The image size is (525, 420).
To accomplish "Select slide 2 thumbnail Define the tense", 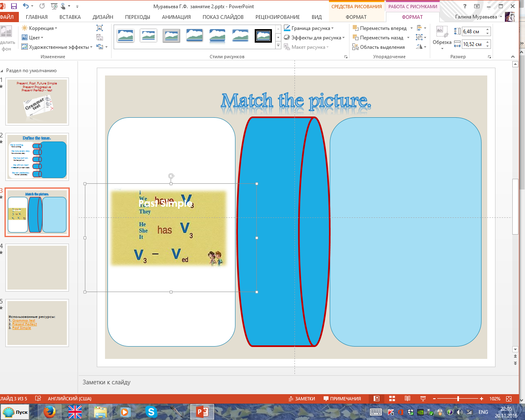I will [x=37, y=157].
